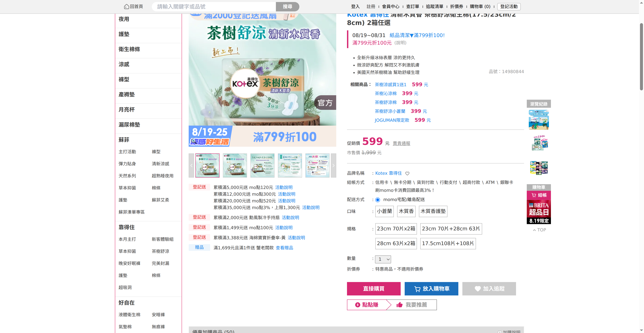This screenshot has height=333, width=644.
Task: Click the 追蹤清單 link in header
Action: tap(435, 7)
